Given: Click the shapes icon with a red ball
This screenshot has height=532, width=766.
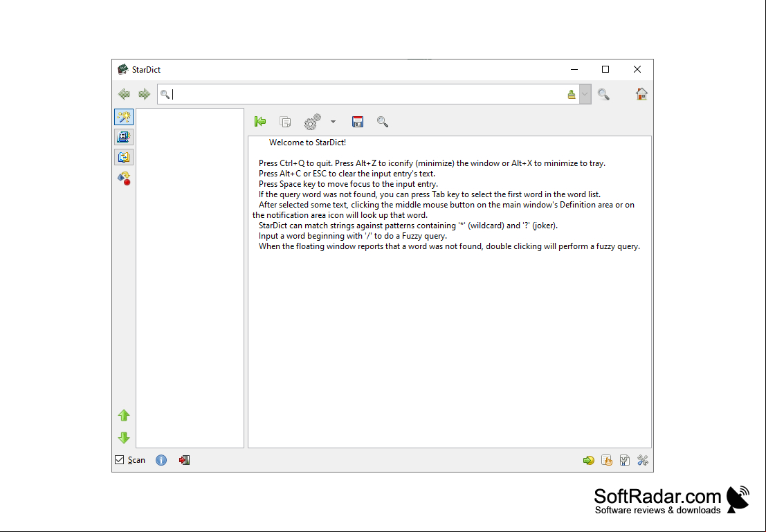Looking at the screenshot, I should pos(124,178).
